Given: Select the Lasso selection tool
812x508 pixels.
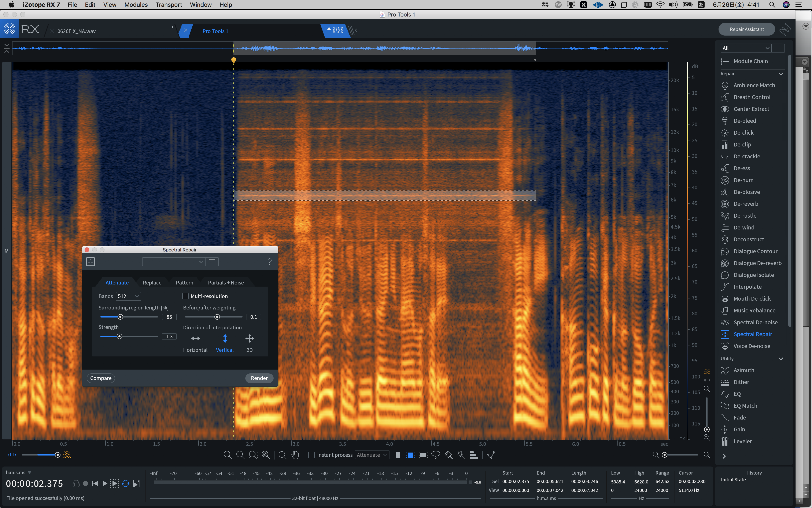Looking at the screenshot, I should pyautogui.click(x=436, y=455).
